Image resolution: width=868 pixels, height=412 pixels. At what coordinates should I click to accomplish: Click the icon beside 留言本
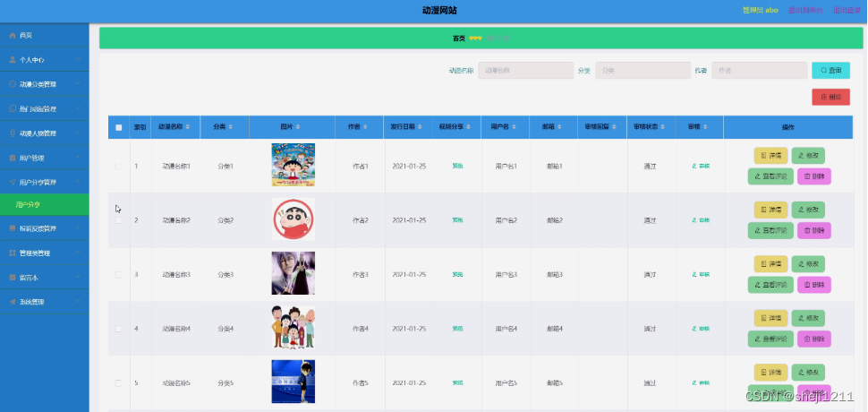[x=13, y=278]
